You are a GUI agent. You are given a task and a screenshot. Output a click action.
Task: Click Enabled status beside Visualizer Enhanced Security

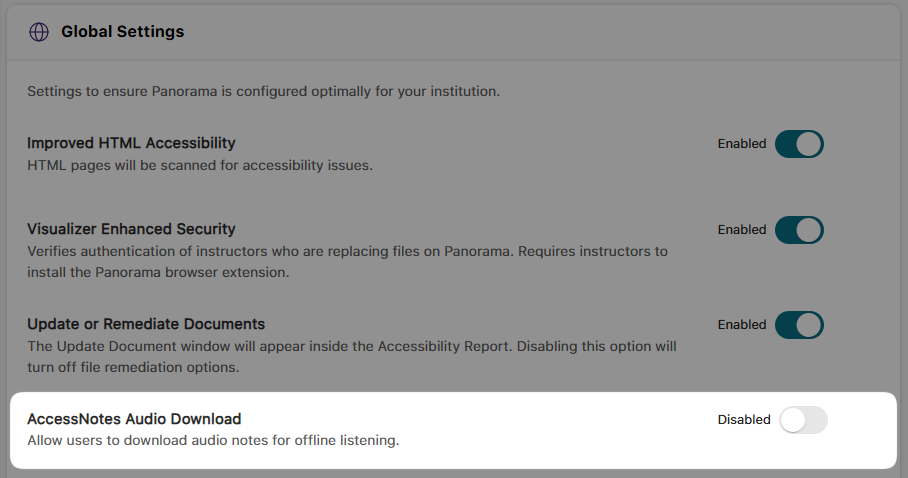coord(742,230)
